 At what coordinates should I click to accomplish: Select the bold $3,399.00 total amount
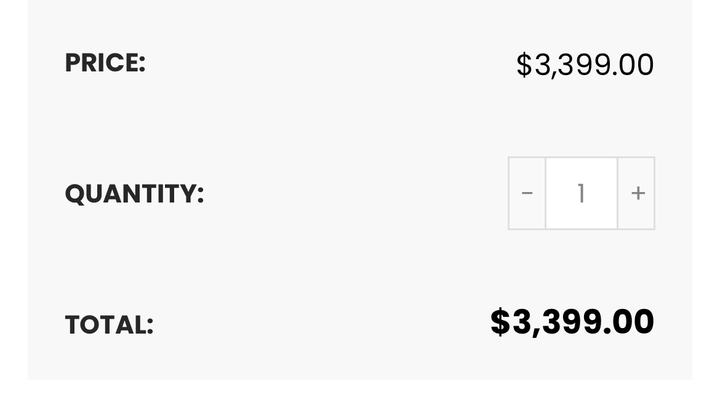tap(572, 322)
